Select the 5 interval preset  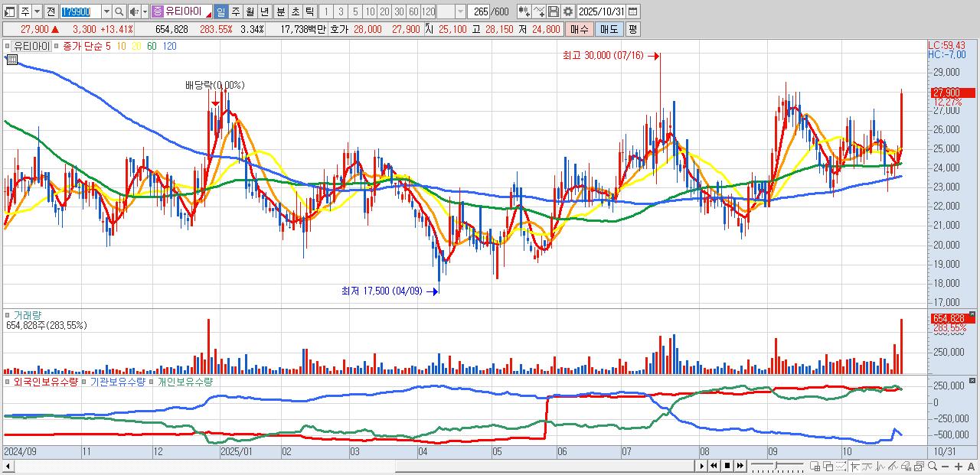(x=354, y=11)
